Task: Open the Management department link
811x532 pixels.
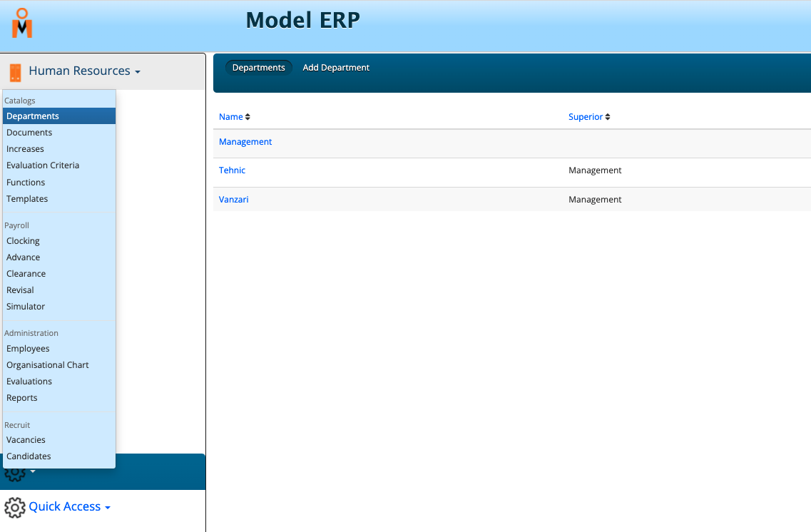Action: (245, 142)
